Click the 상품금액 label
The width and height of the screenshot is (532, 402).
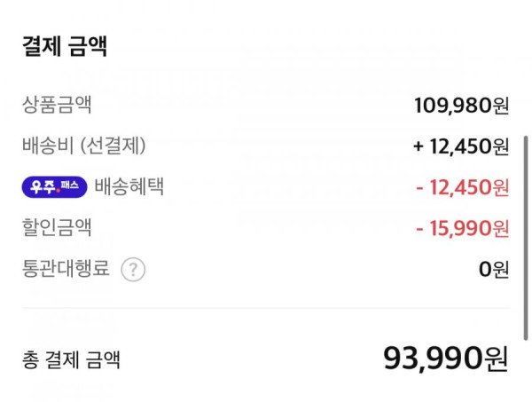point(57,105)
